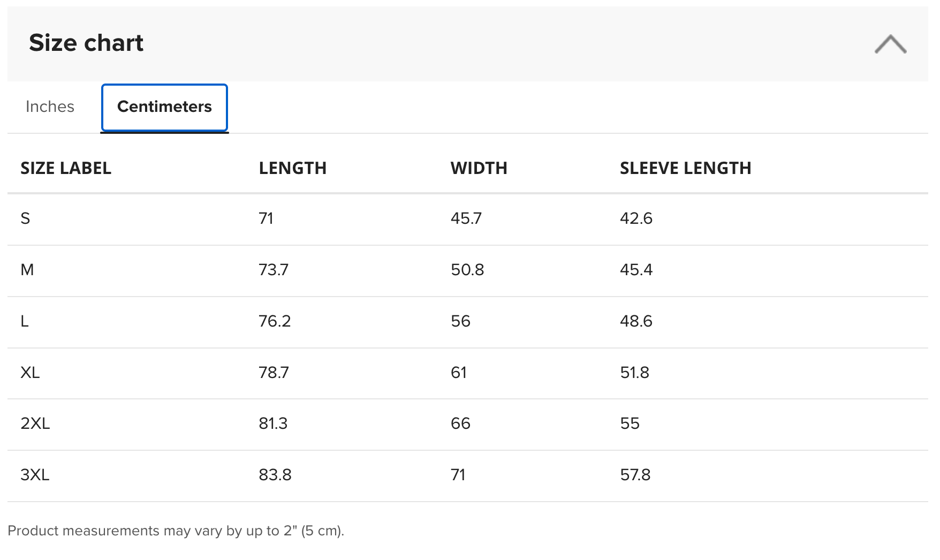The height and width of the screenshot is (560, 940).
Task: Select the 2XL size row label
Action: [x=35, y=423]
